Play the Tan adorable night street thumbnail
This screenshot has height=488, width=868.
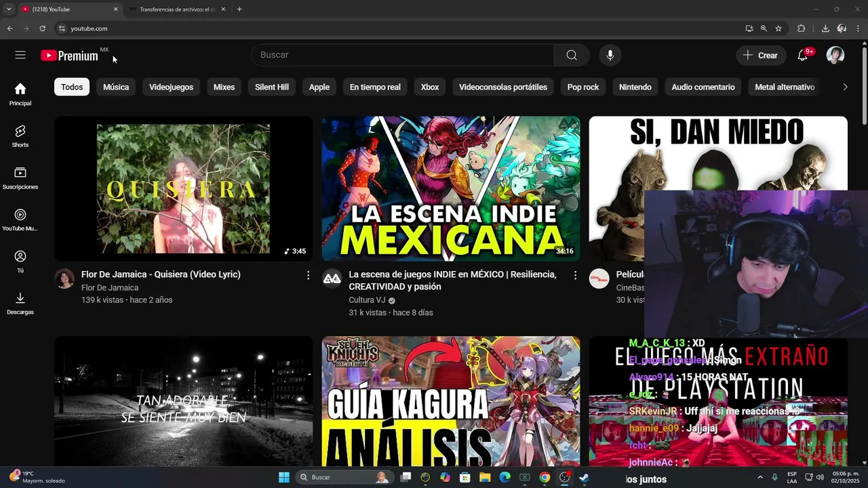[x=183, y=401]
